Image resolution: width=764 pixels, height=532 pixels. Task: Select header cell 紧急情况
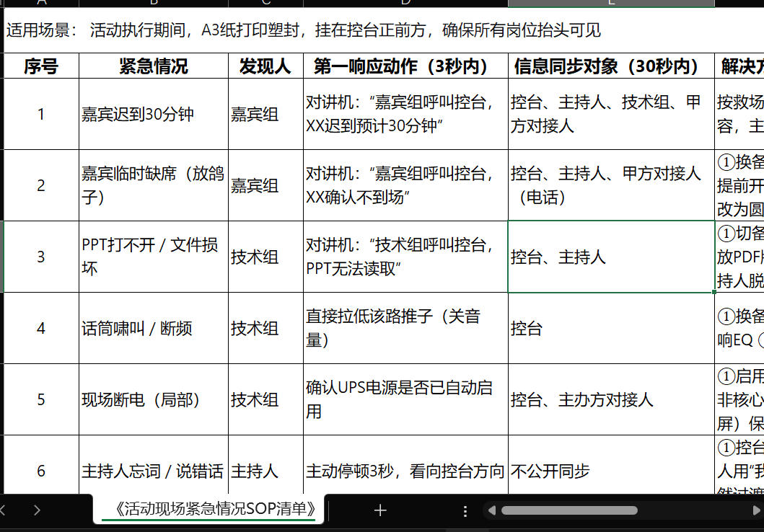[x=154, y=66]
